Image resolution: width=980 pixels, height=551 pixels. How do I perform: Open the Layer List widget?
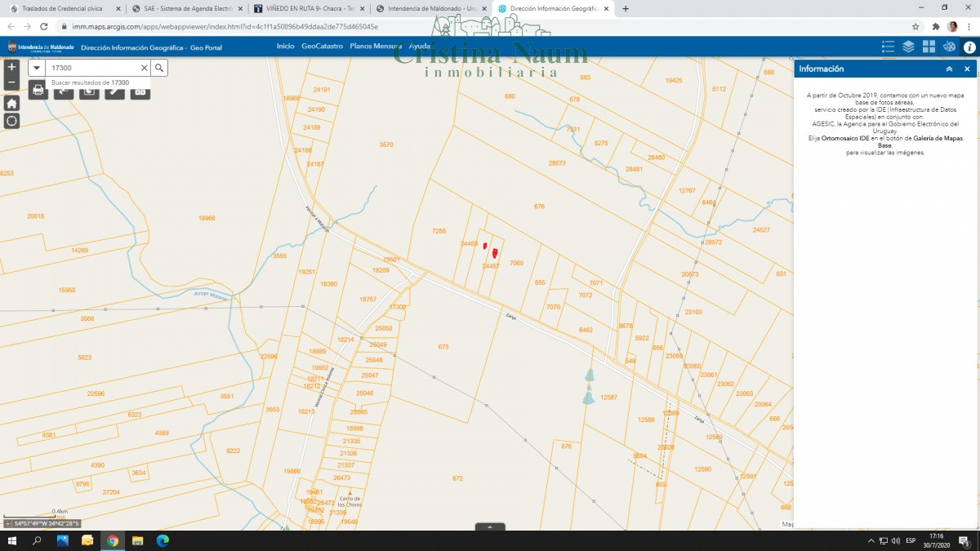[909, 47]
